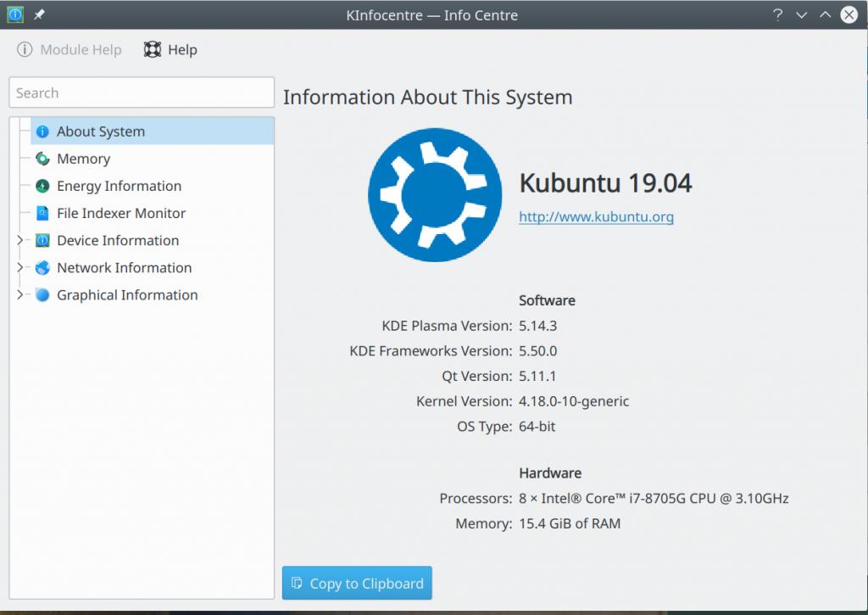
Task: Click the Graphical Information sphere icon
Action: pyautogui.click(x=42, y=295)
